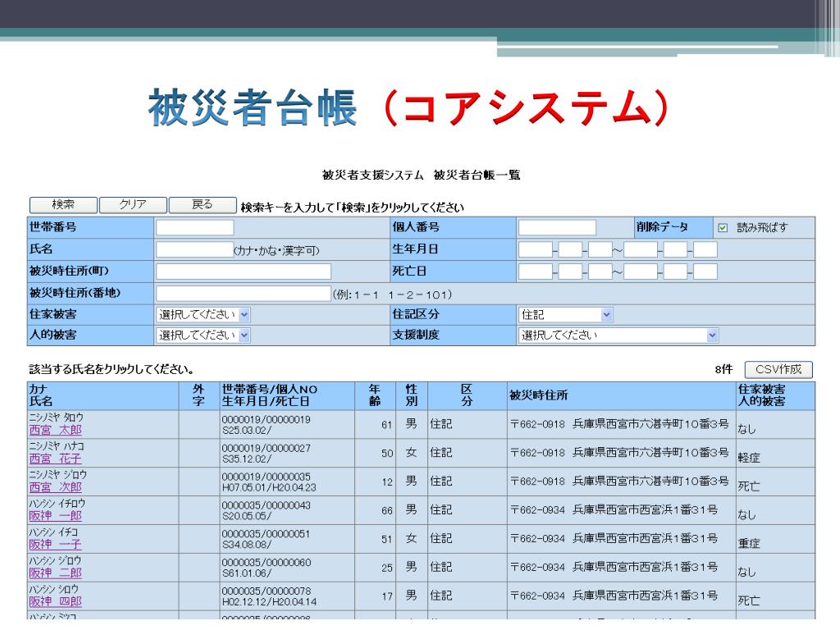Open record link 阪神 一子
The height and width of the screenshot is (630, 840).
[56, 545]
